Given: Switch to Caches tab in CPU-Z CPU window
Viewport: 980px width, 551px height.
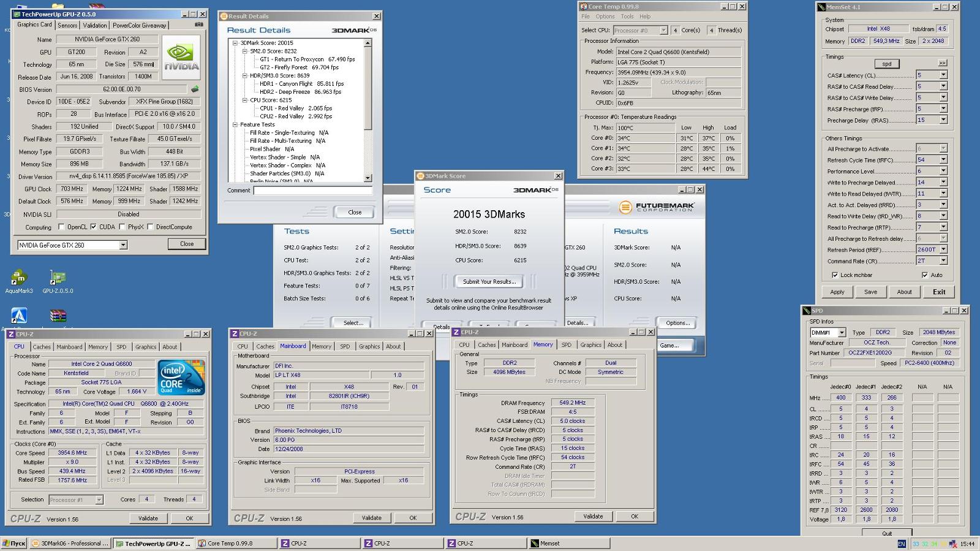Looking at the screenshot, I should coord(42,347).
